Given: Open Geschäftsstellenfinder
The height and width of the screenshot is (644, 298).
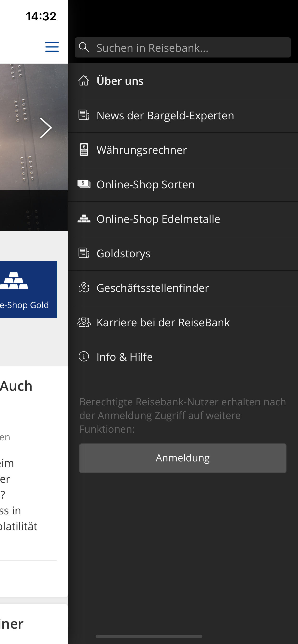Looking at the screenshot, I should 183,288.
